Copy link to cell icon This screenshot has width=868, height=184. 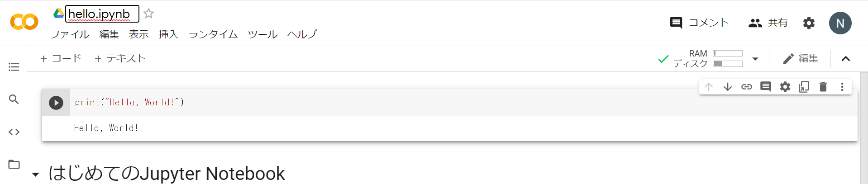tap(747, 87)
